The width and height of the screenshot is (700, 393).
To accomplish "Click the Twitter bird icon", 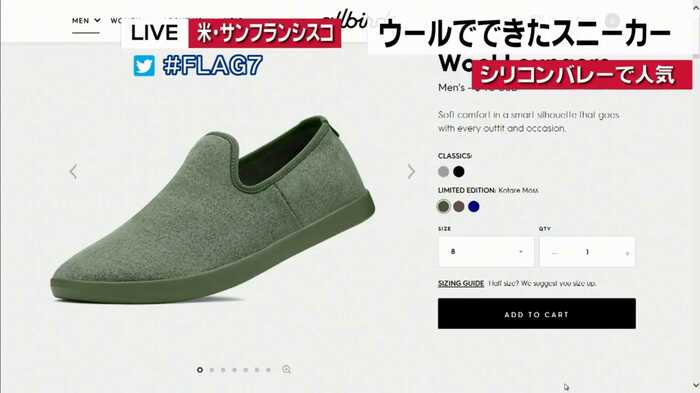I will 144,66.
